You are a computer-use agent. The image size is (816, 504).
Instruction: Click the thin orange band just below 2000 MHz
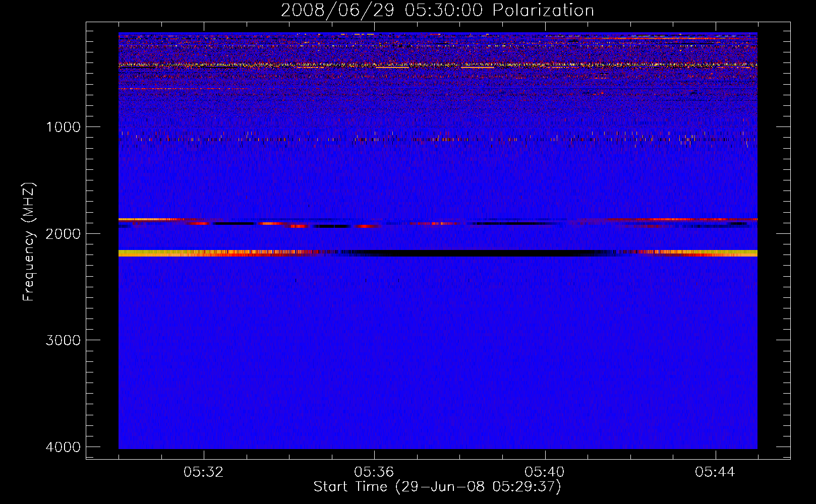tap(438, 220)
